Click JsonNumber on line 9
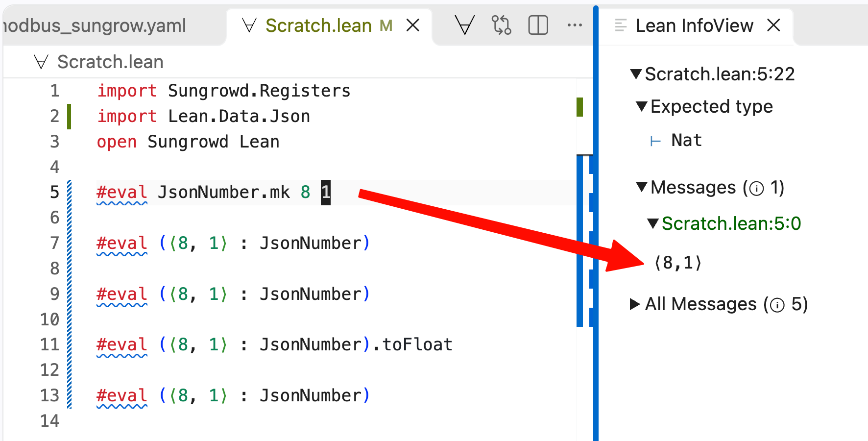 [311, 294]
